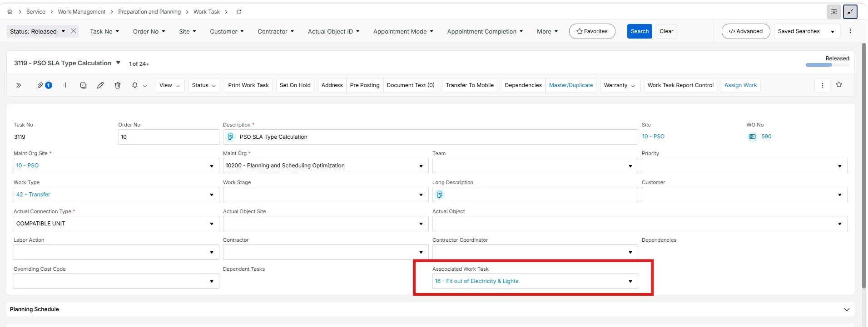Open the View menu
Image resolution: width=868 pixels, height=327 pixels.
170,85
